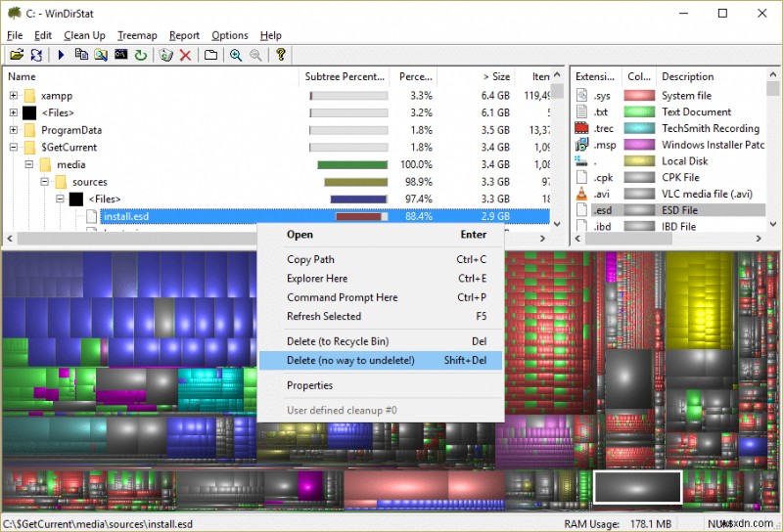783x532 pixels.
Task: Click the Open folder toolbar icon
Action: pos(17,56)
